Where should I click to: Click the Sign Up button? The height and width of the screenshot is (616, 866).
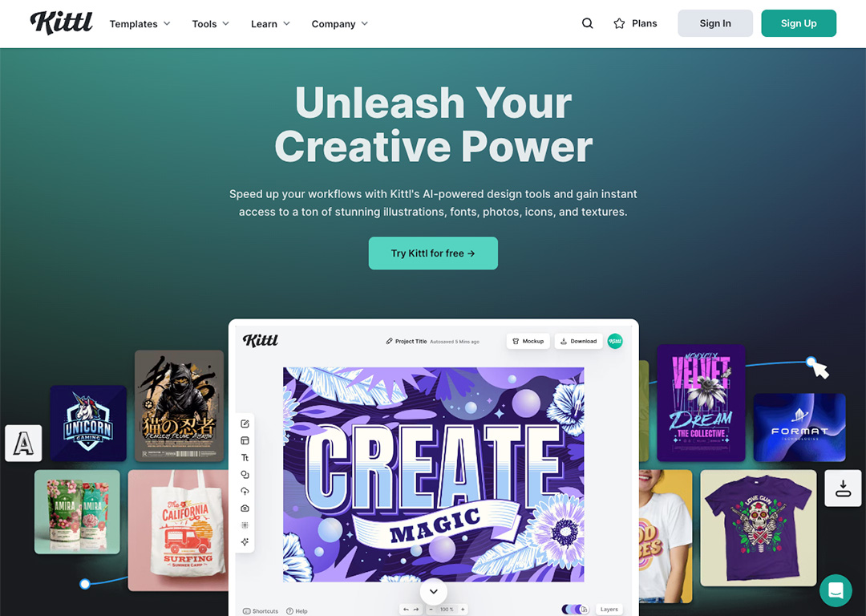pyautogui.click(x=799, y=23)
